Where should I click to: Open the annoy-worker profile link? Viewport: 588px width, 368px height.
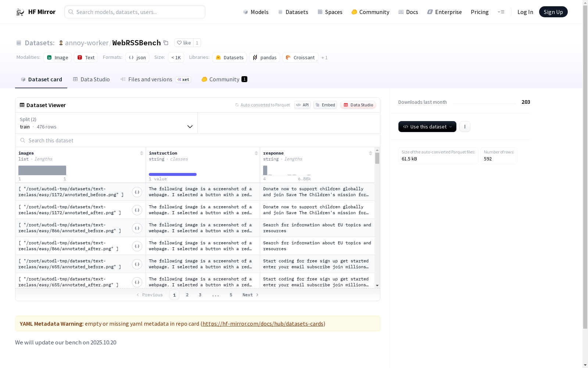pos(87,43)
